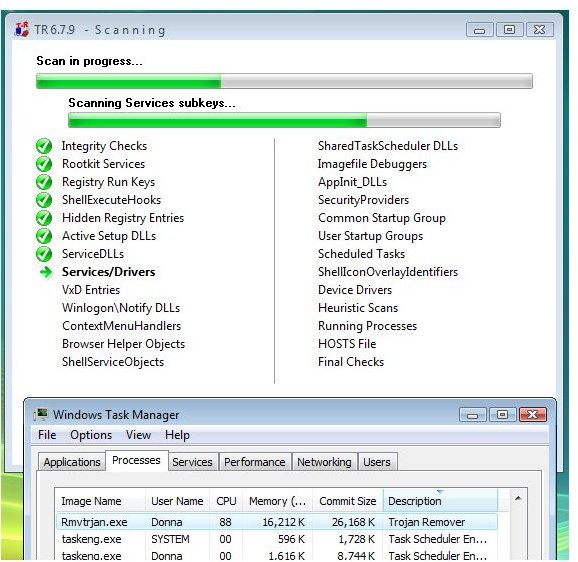Image resolution: width=578 pixels, height=562 pixels.
Task: Open the Options menu in Task Manager
Action: (91, 435)
